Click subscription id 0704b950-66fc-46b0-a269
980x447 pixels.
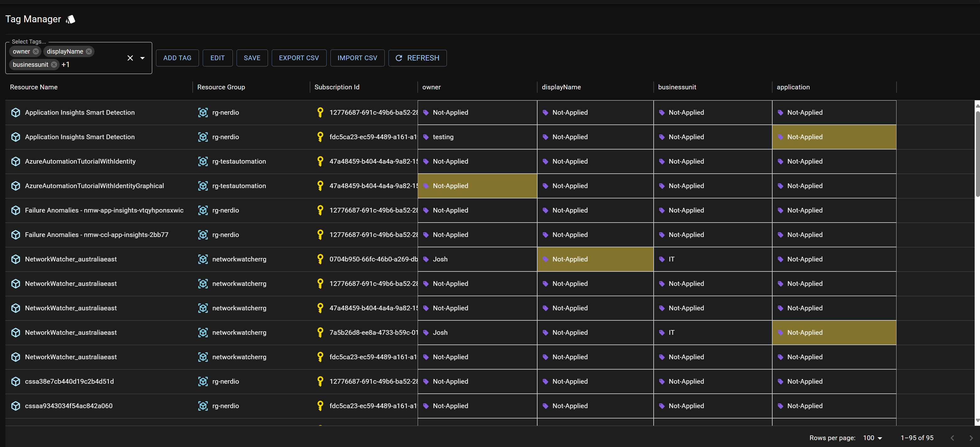point(374,259)
